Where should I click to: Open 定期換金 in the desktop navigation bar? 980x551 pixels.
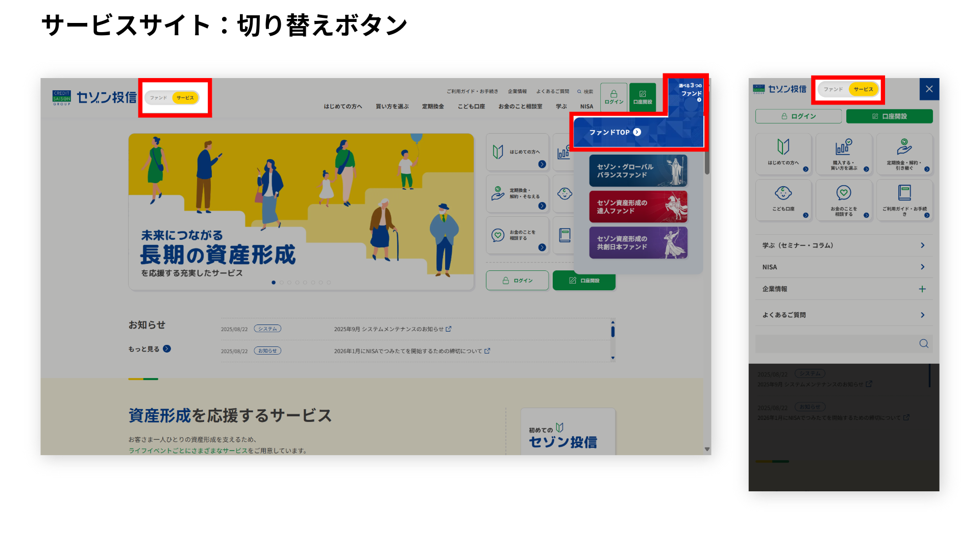(433, 107)
